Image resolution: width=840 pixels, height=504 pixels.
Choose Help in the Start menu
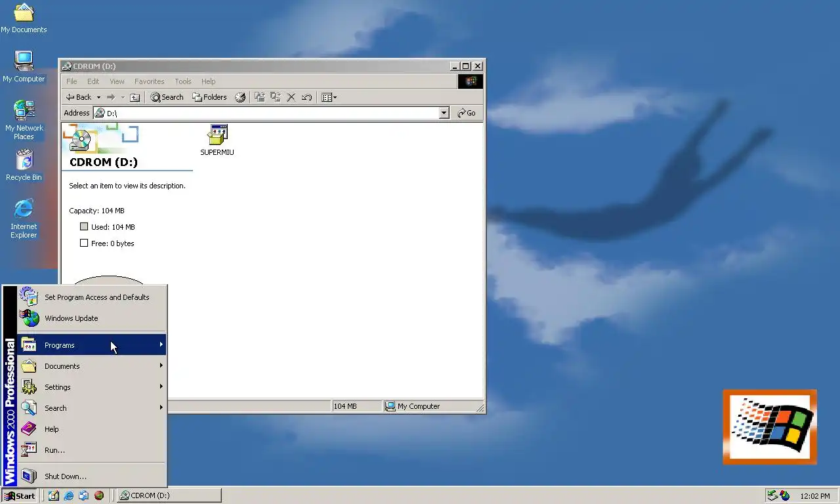92,429
